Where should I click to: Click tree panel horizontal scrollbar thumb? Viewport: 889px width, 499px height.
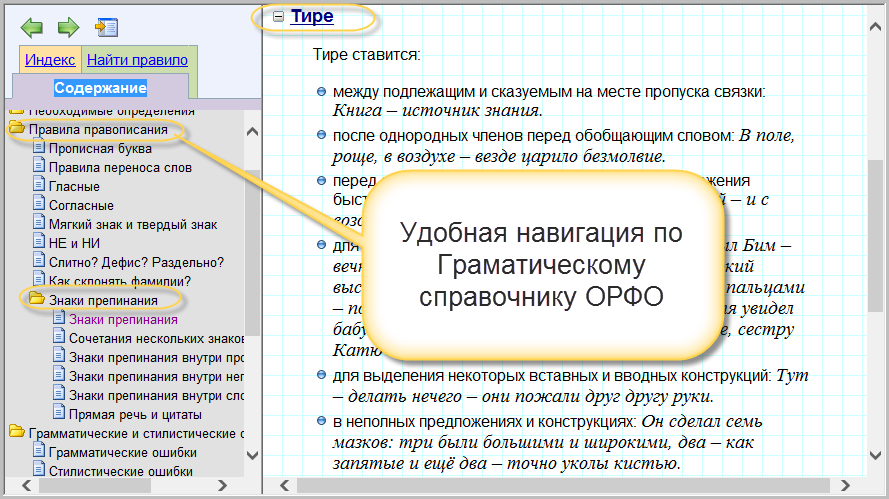pyautogui.click(x=94, y=485)
